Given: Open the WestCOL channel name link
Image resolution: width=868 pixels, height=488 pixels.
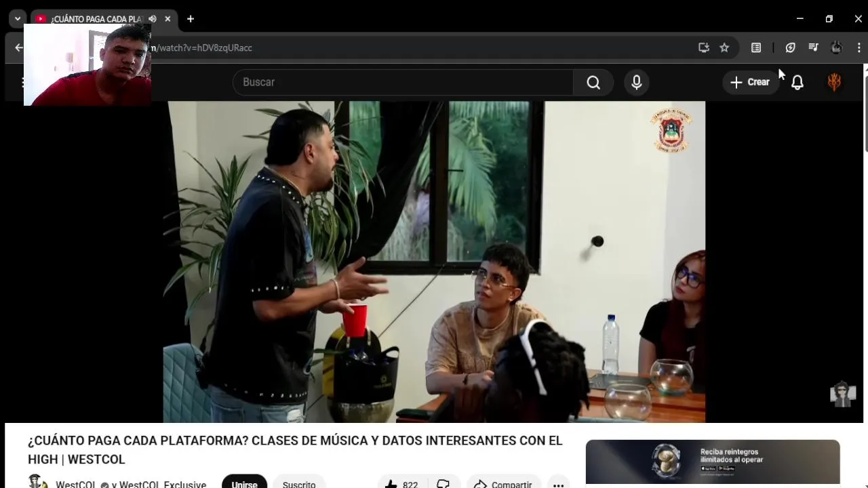Looking at the screenshot, I should 75,485.
